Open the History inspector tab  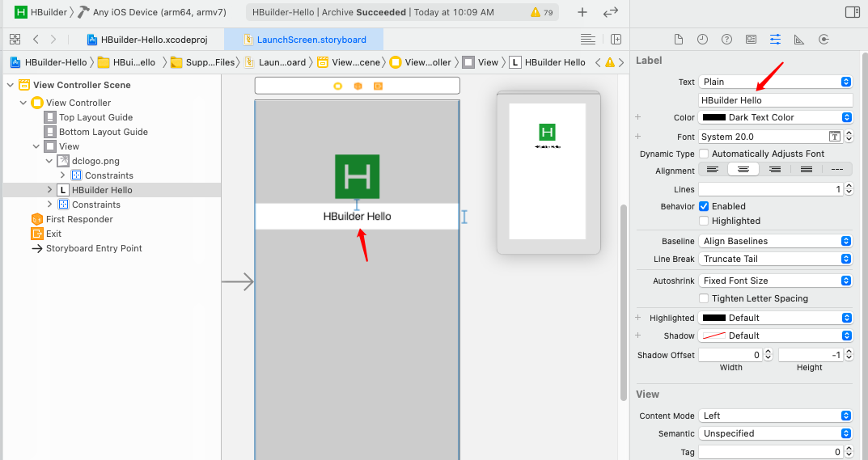click(x=702, y=40)
